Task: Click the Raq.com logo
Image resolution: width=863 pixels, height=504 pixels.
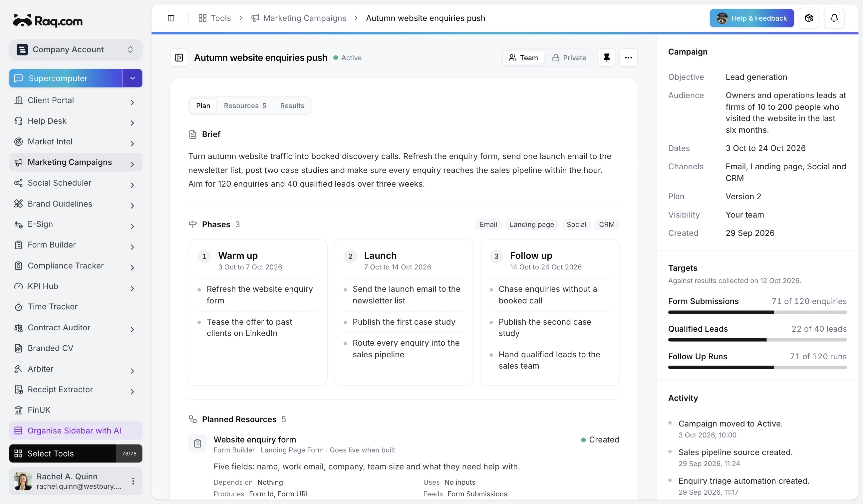Action: pyautogui.click(x=48, y=21)
